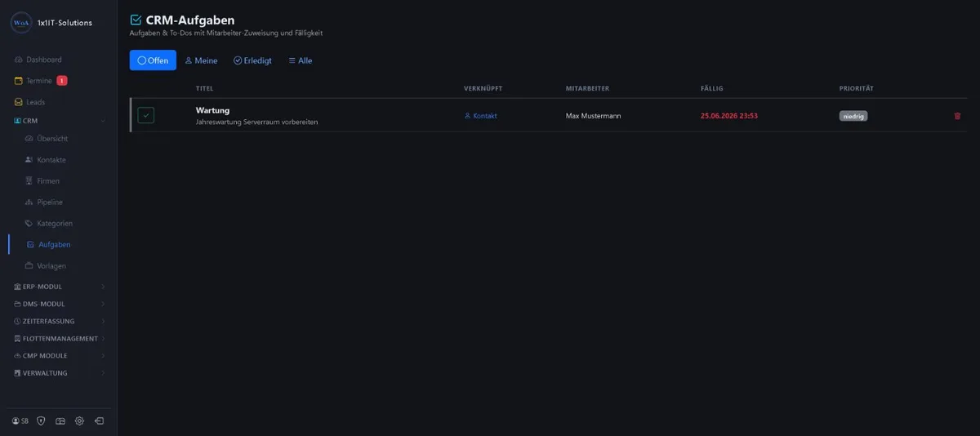
Task: Show the Alle tasks tab
Action: coord(301,60)
